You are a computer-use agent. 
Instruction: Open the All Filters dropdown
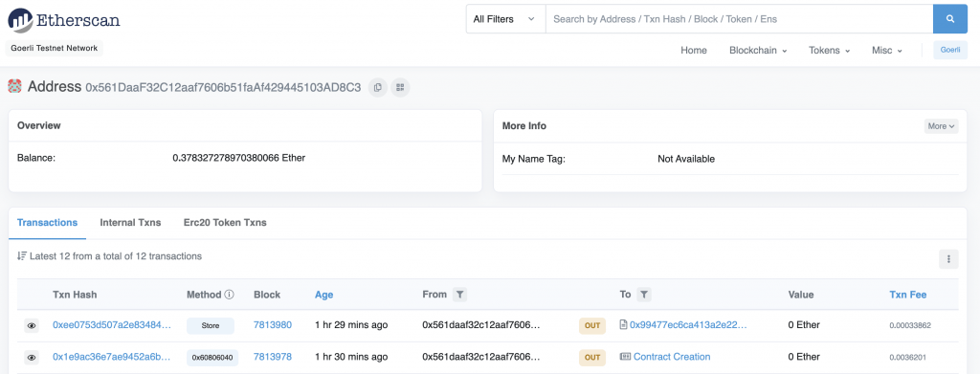pyautogui.click(x=505, y=19)
